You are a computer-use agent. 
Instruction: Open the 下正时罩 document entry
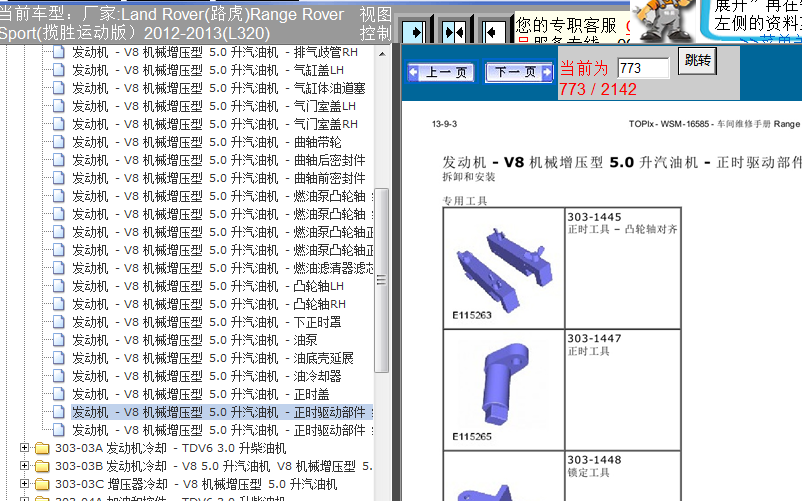(207, 322)
